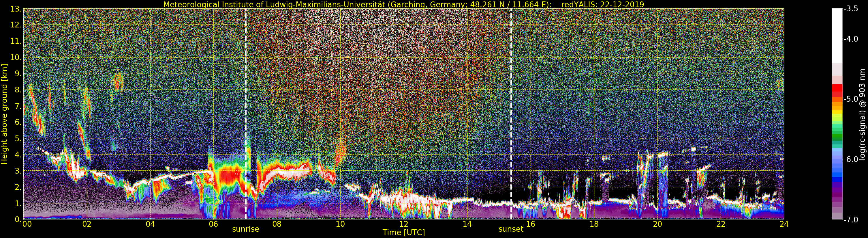Click the '12' time tick label
The image size is (868, 238).
pos(404,224)
